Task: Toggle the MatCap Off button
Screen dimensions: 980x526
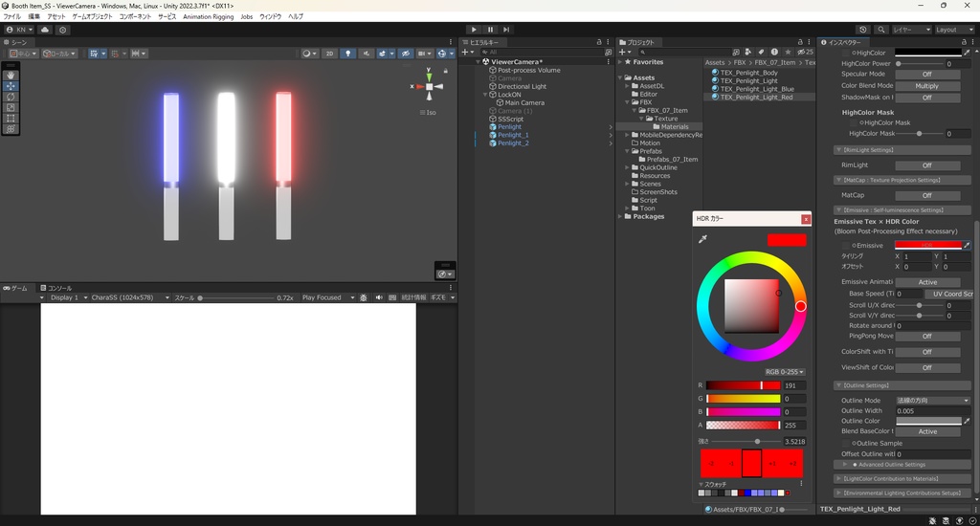Action: coord(927,195)
